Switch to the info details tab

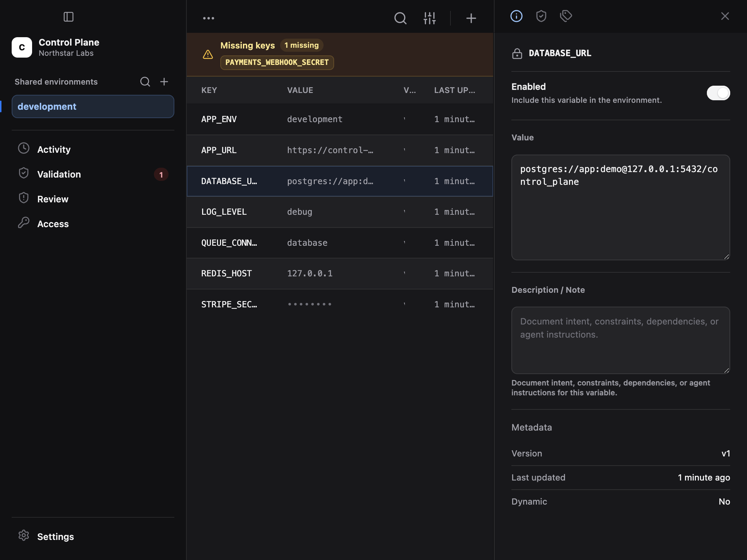click(x=516, y=16)
